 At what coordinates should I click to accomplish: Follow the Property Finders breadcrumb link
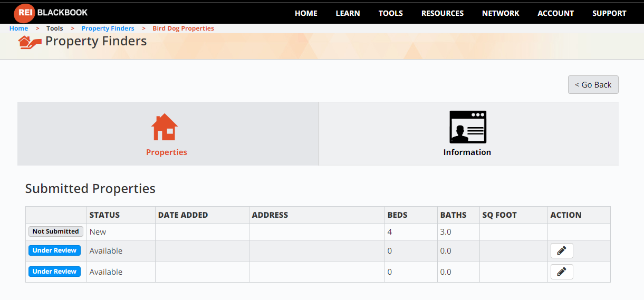point(108,28)
